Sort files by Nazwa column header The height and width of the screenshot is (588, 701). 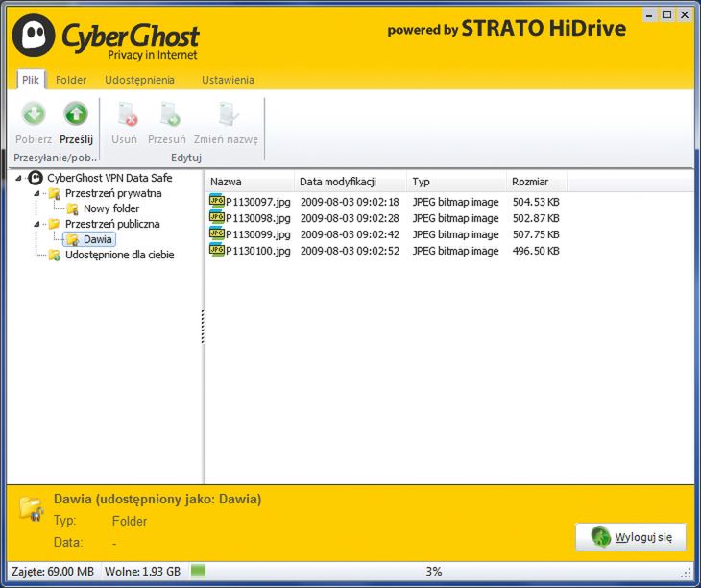click(x=251, y=182)
